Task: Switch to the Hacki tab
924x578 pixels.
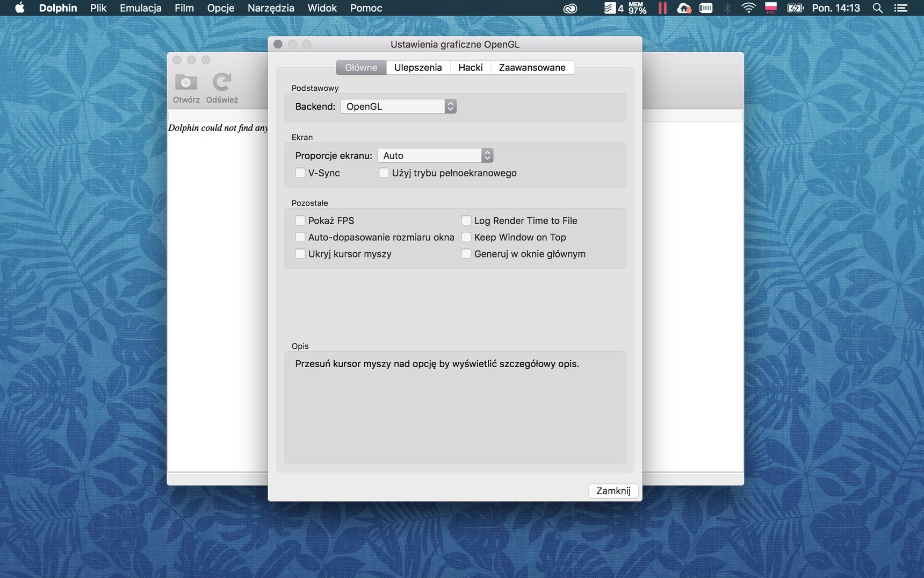Action: click(471, 67)
